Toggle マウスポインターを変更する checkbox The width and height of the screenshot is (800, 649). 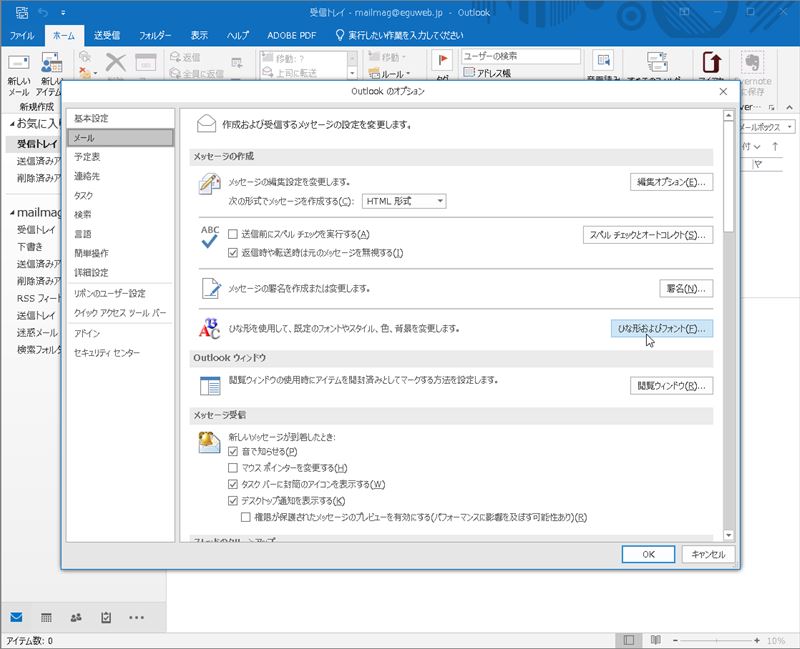pos(233,468)
